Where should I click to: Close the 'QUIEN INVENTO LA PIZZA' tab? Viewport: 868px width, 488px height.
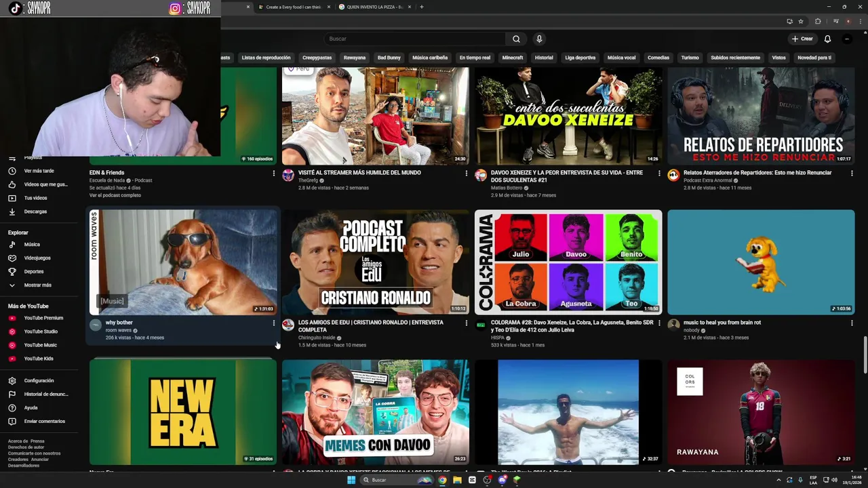coord(411,7)
